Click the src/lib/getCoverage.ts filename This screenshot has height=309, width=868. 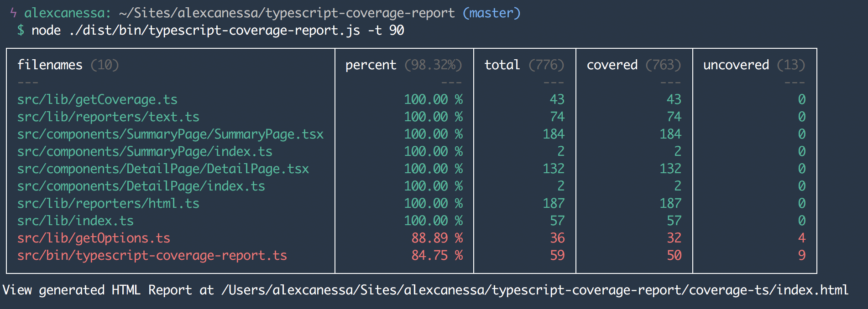(97, 100)
